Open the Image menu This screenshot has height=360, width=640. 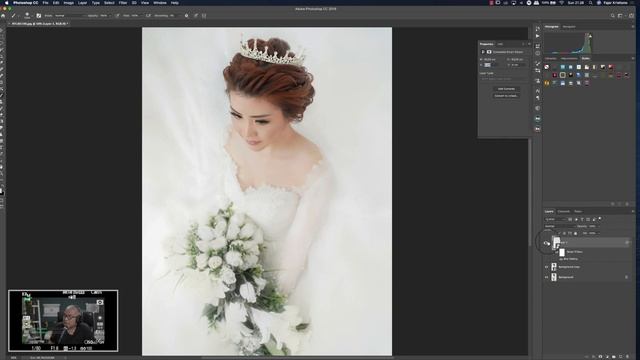tap(69, 3)
